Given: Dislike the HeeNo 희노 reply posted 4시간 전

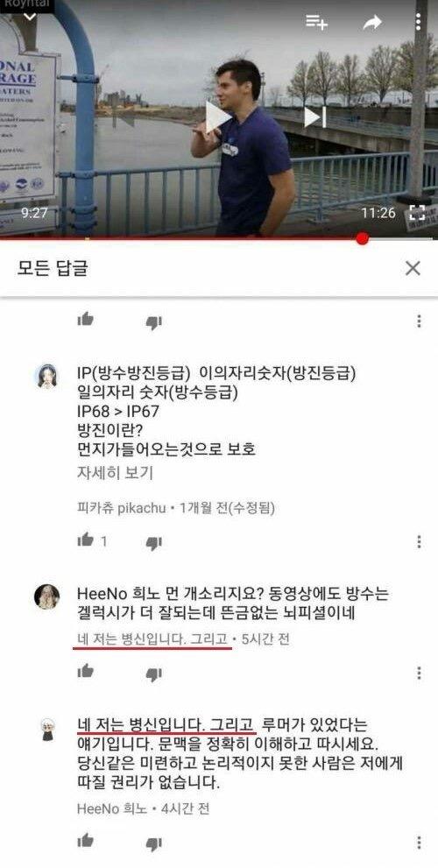Looking at the screenshot, I should point(153,843).
